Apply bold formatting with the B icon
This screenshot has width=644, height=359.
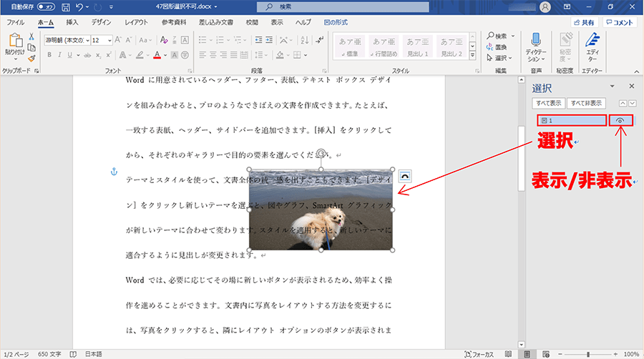click(49, 55)
